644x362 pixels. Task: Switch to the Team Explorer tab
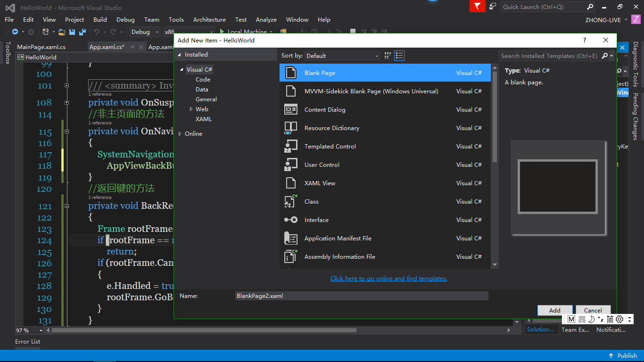click(575, 329)
